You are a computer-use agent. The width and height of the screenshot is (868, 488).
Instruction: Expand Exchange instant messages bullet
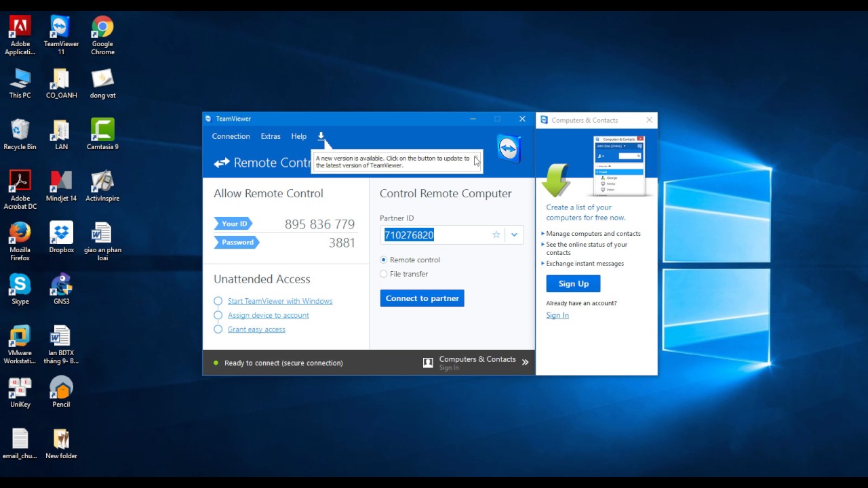click(543, 263)
